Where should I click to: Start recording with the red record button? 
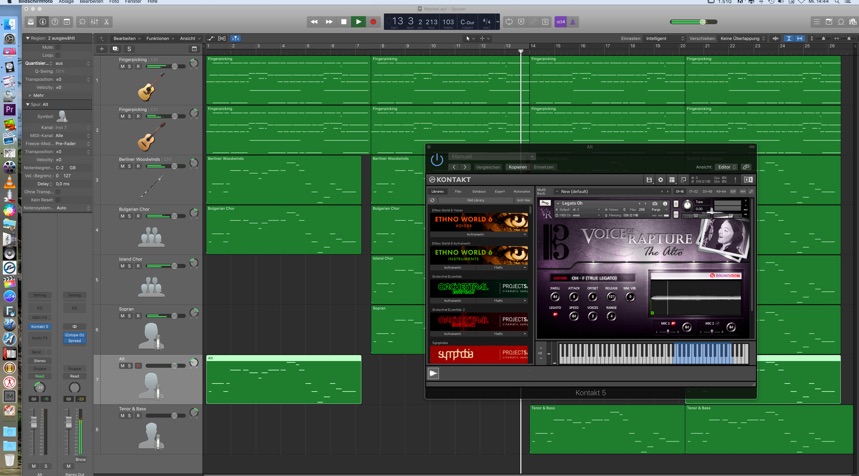point(373,22)
